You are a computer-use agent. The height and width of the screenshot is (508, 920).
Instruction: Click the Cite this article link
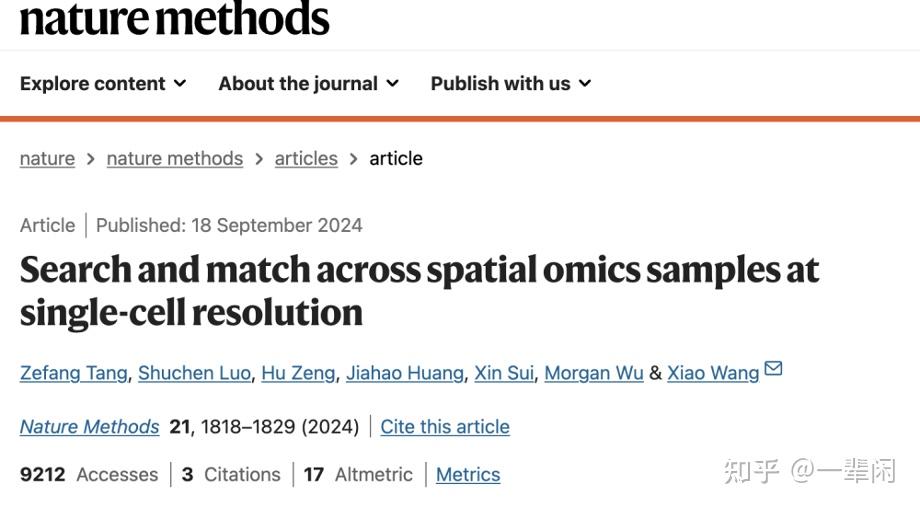point(445,427)
